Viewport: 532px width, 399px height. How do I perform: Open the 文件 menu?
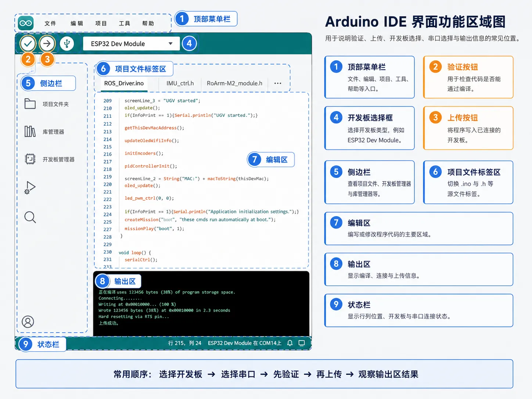pyautogui.click(x=50, y=23)
